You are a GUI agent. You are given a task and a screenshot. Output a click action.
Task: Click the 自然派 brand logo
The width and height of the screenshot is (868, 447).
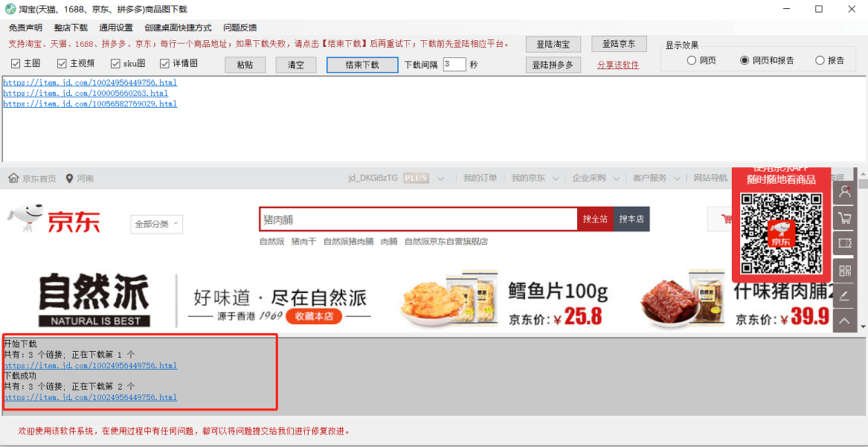tap(94, 299)
